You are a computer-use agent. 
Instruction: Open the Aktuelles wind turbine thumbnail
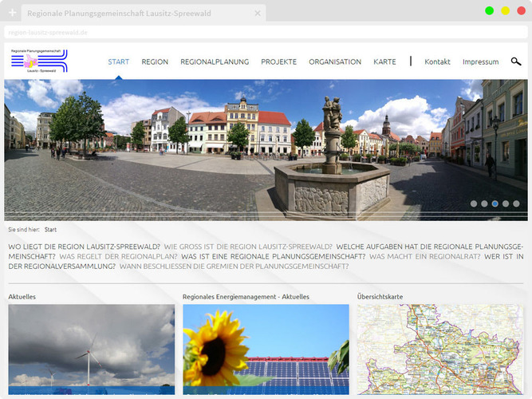(x=91, y=349)
